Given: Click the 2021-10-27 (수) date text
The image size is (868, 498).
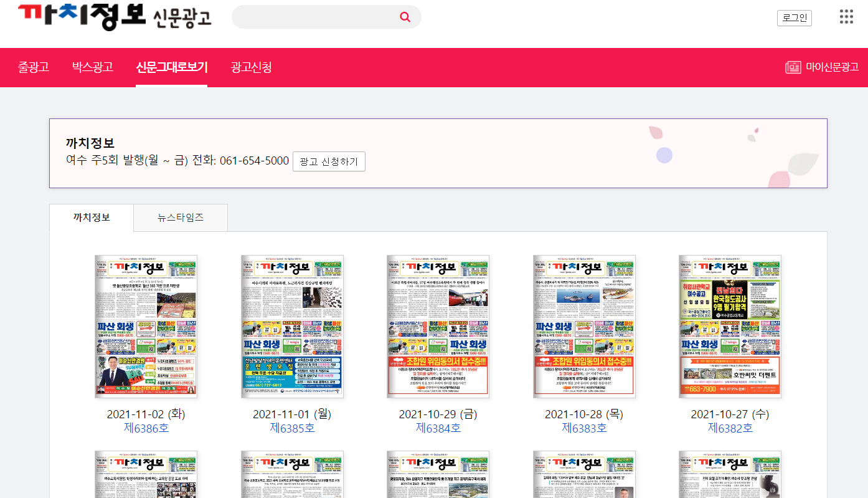Looking at the screenshot, I should 730,414.
